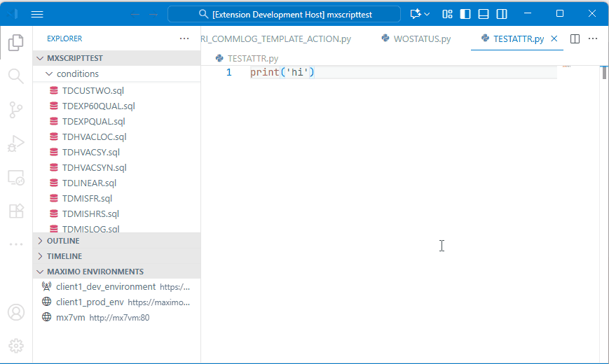
Task: Open editor more actions menu
Action: click(593, 38)
